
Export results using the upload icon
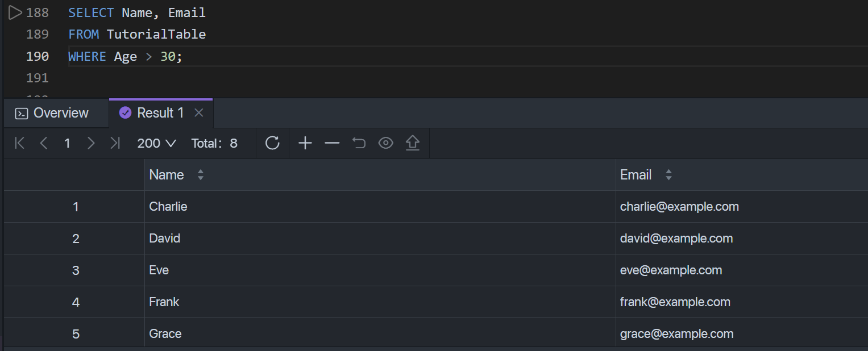[413, 143]
